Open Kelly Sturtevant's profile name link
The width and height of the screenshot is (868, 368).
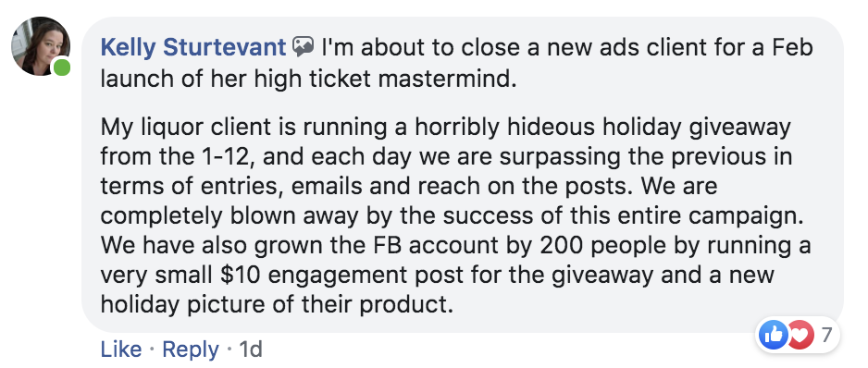coord(193,48)
